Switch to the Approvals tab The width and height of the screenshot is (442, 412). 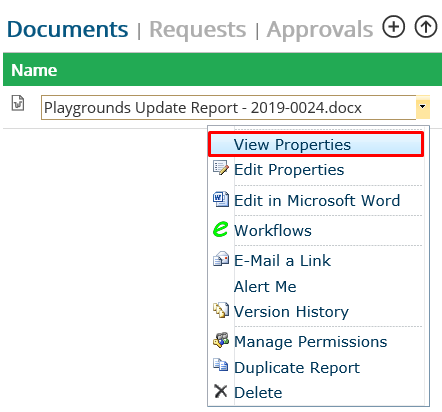tap(320, 30)
